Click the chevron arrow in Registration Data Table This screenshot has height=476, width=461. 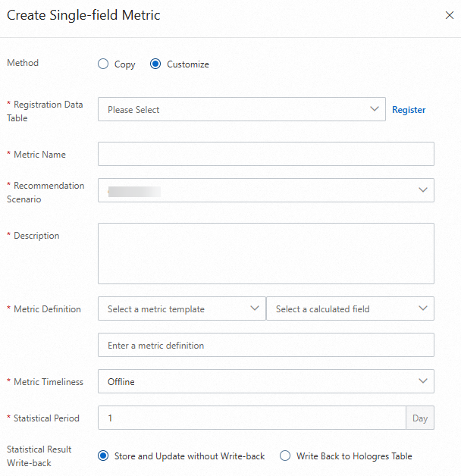click(x=375, y=109)
